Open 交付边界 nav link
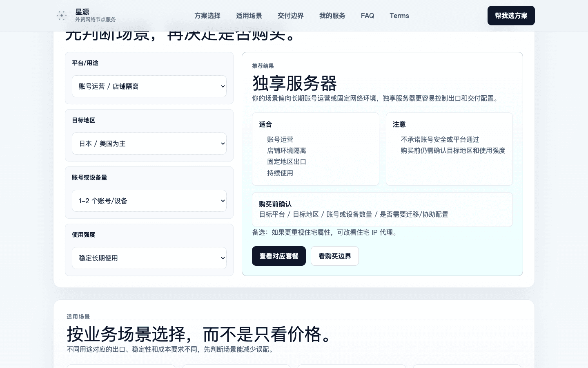The height and width of the screenshot is (368, 588). (291, 16)
